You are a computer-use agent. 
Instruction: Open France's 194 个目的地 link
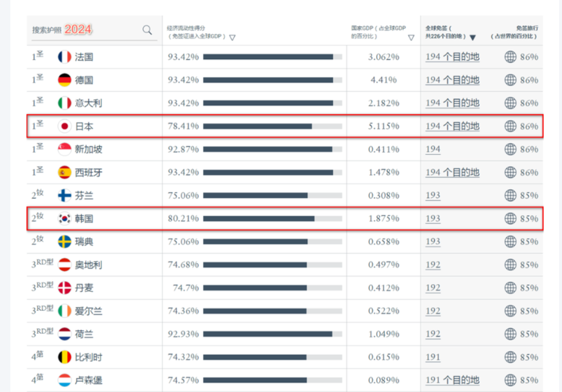coord(452,57)
